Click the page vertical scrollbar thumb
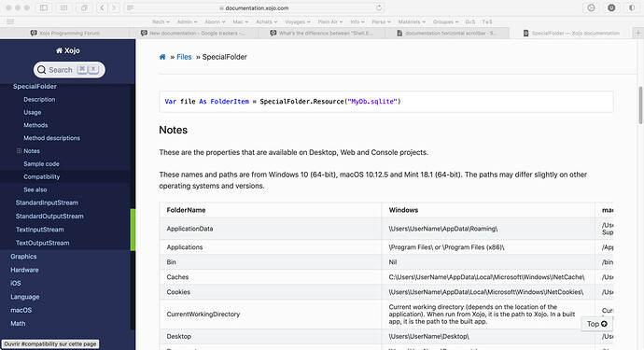 point(640,105)
